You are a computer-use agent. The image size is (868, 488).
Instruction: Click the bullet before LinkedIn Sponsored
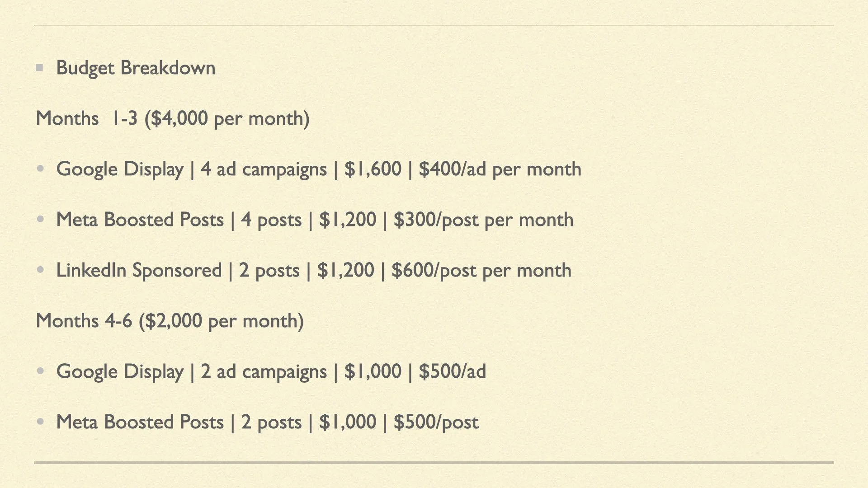(x=41, y=270)
